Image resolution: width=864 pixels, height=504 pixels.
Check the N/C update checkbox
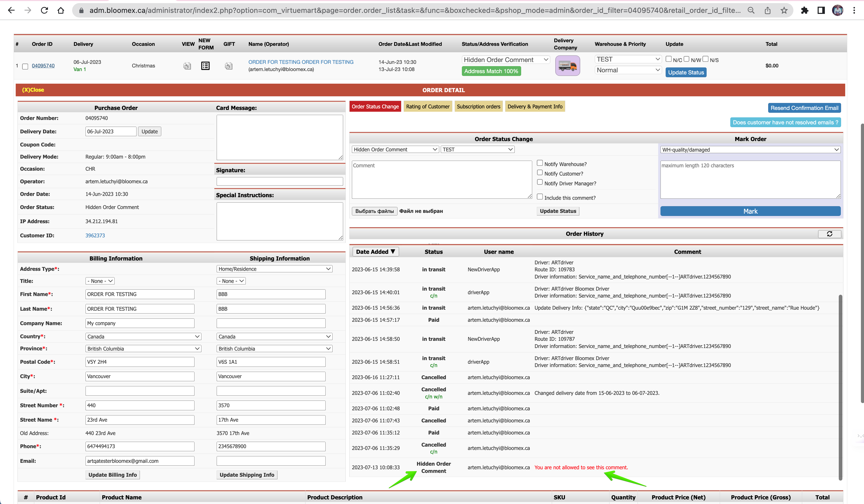[x=668, y=59]
